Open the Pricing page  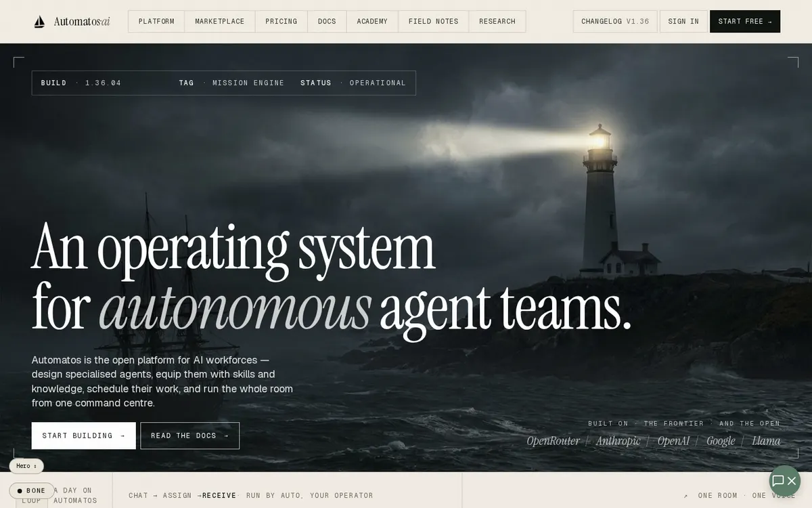pyautogui.click(x=281, y=22)
